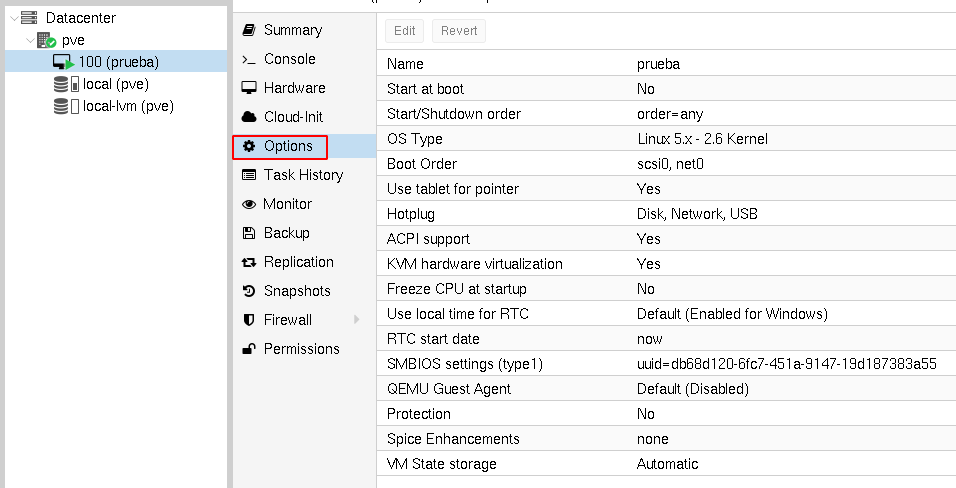Image resolution: width=956 pixels, height=488 pixels.
Task: Select the local (pve) storage
Action: 116,84
